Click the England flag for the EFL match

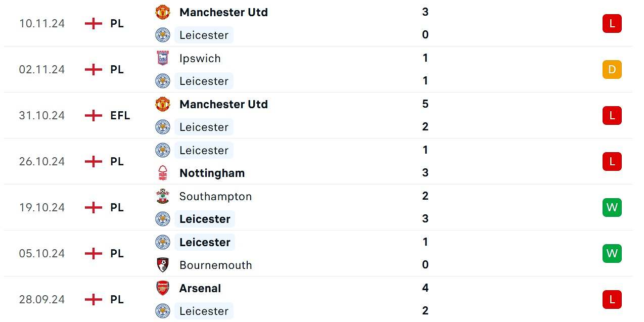point(94,115)
